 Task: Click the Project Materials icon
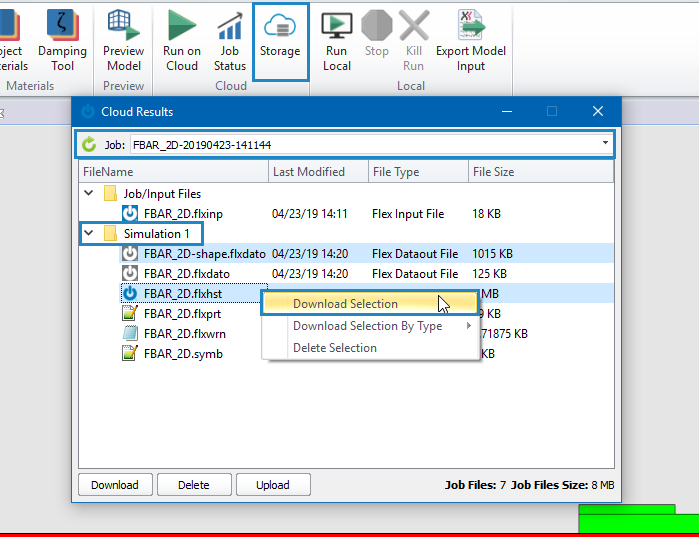tap(10, 25)
